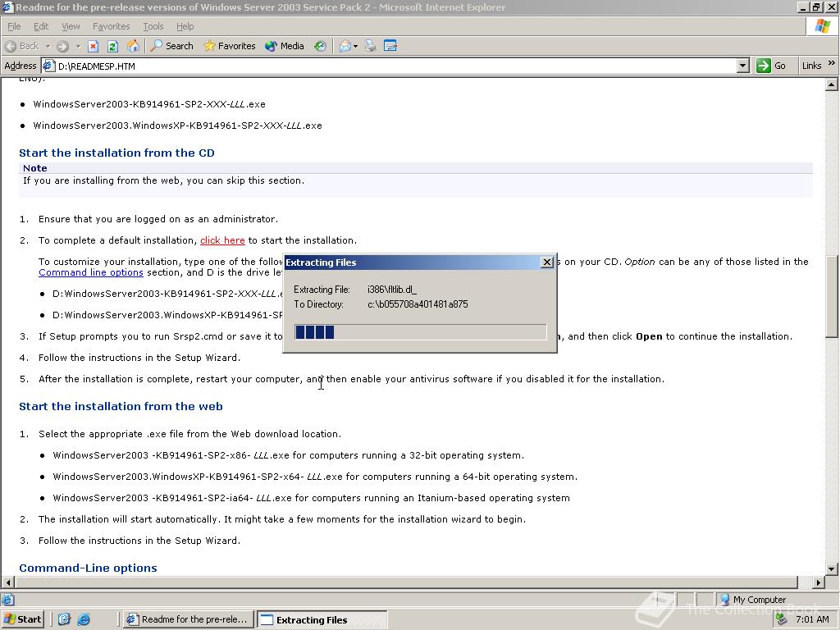Click the Address label text
Screen dimensions: 840x630
(21, 66)
